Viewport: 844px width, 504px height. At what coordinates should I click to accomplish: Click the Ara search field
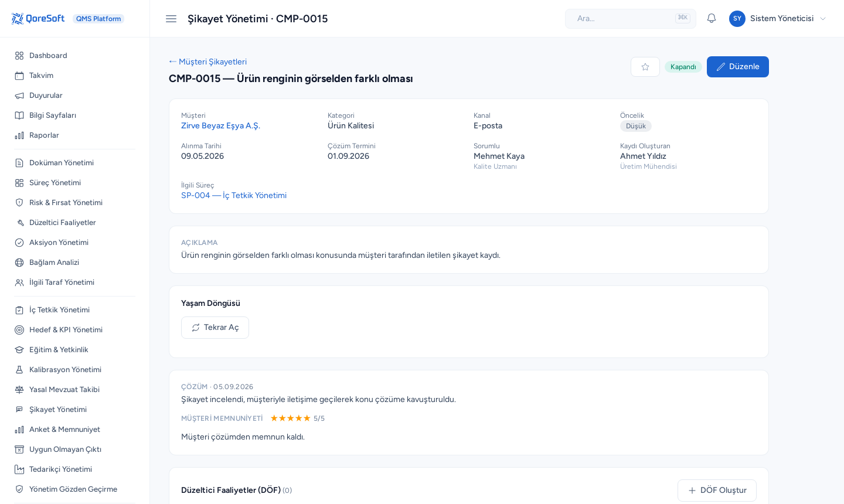[x=631, y=19]
